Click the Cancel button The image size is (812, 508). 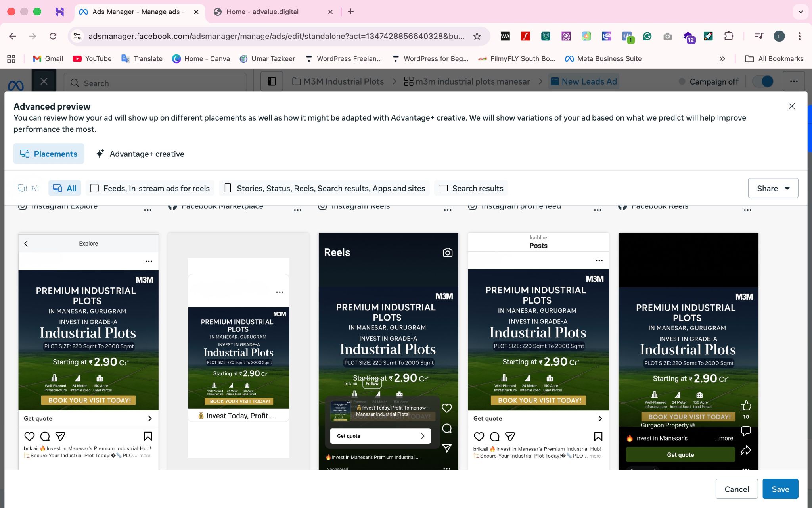(x=736, y=489)
